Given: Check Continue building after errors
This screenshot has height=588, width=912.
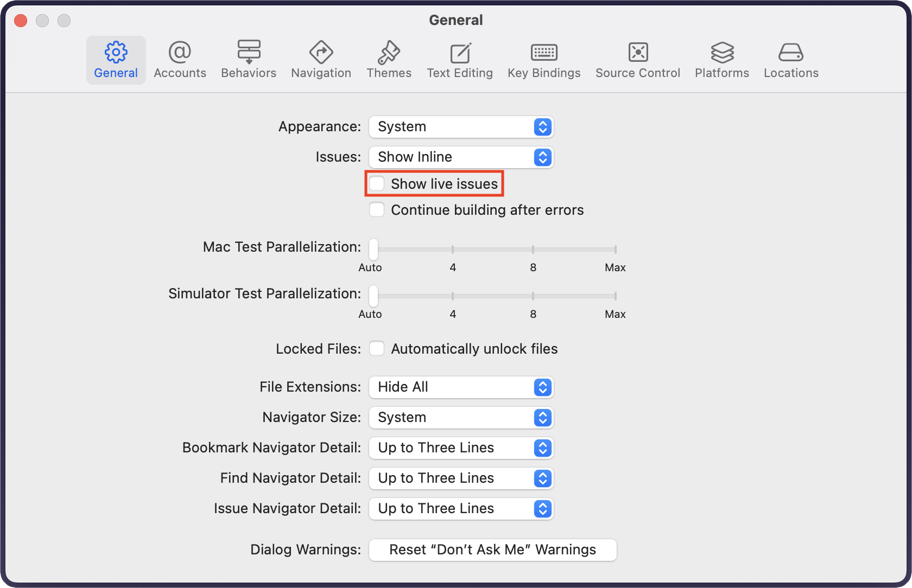Looking at the screenshot, I should (x=377, y=210).
